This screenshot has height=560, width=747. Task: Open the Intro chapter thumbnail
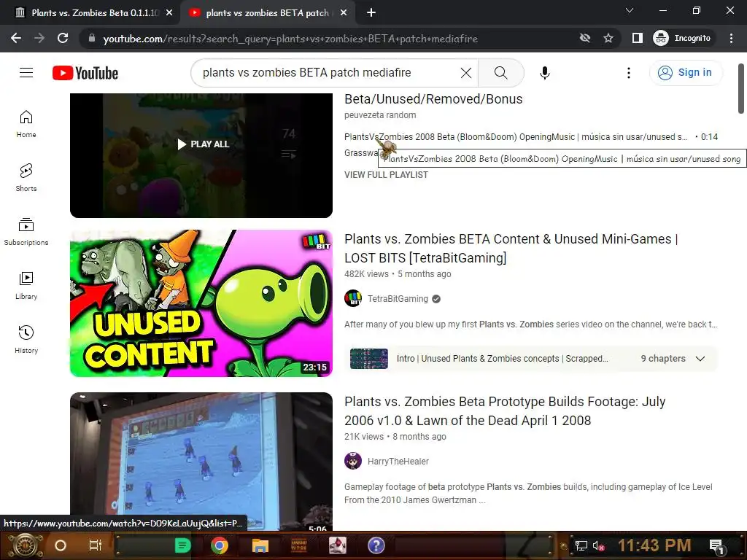tap(368, 359)
